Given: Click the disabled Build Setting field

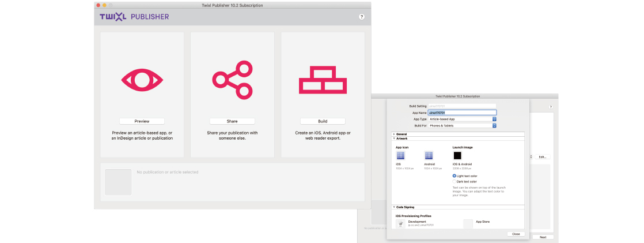Looking at the screenshot, I should pos(463,106).
